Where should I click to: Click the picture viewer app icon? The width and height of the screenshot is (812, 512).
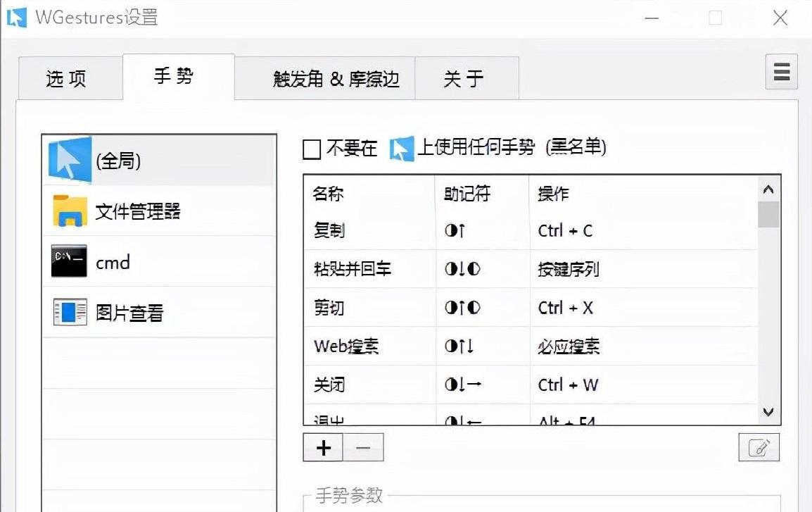[x=70, y=312]
